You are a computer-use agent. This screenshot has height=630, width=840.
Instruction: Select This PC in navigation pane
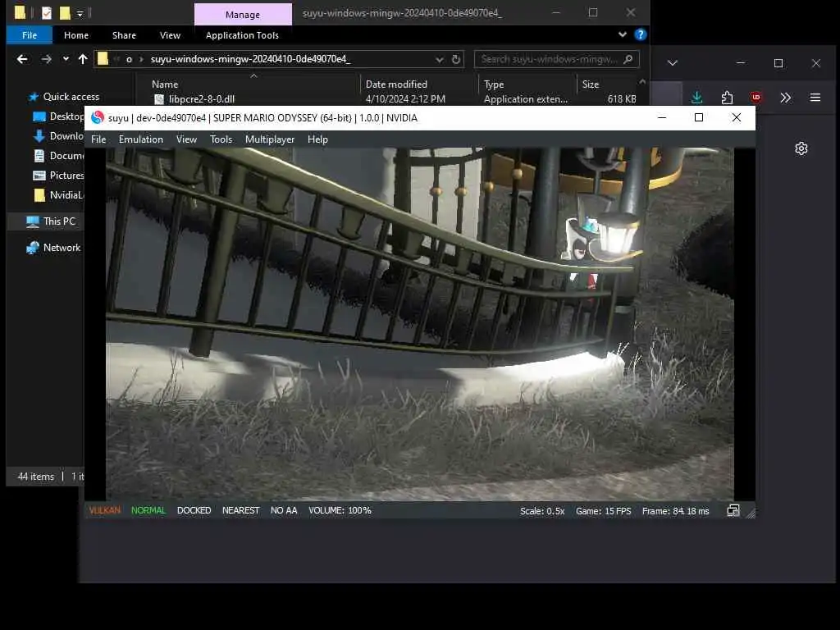coord(52,221)
